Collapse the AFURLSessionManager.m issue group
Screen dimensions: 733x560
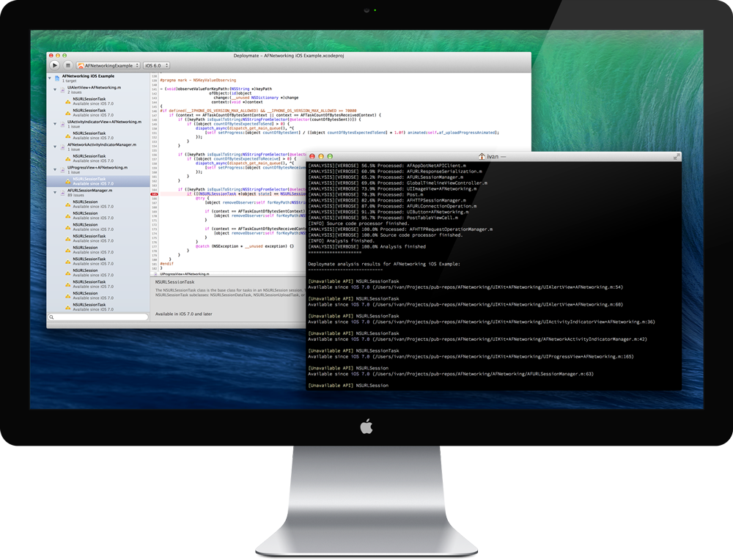click(55, 192)
